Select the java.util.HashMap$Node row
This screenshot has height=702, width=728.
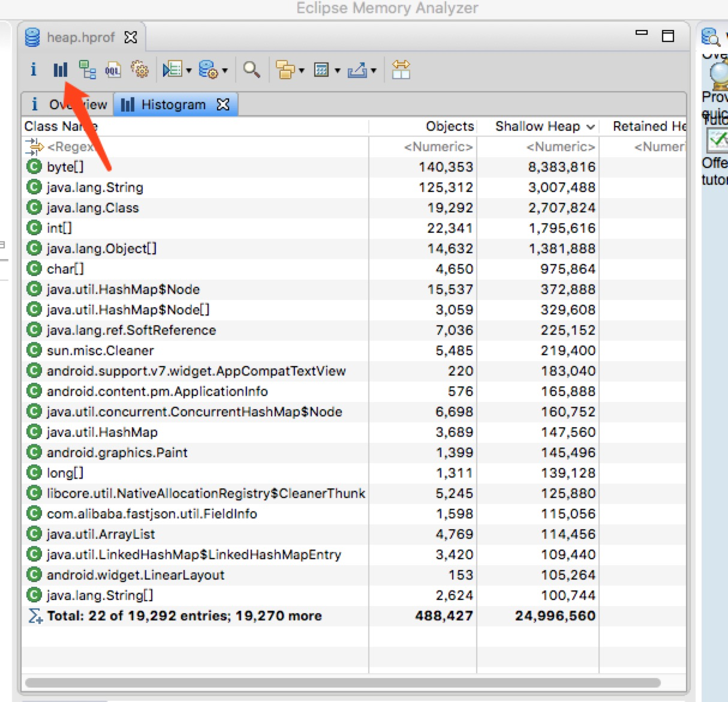tap(354, 289)
